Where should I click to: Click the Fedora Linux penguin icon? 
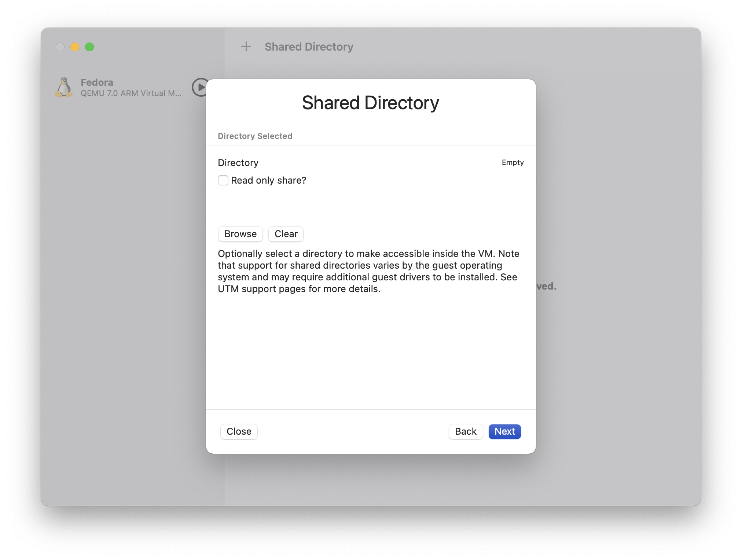64,86
